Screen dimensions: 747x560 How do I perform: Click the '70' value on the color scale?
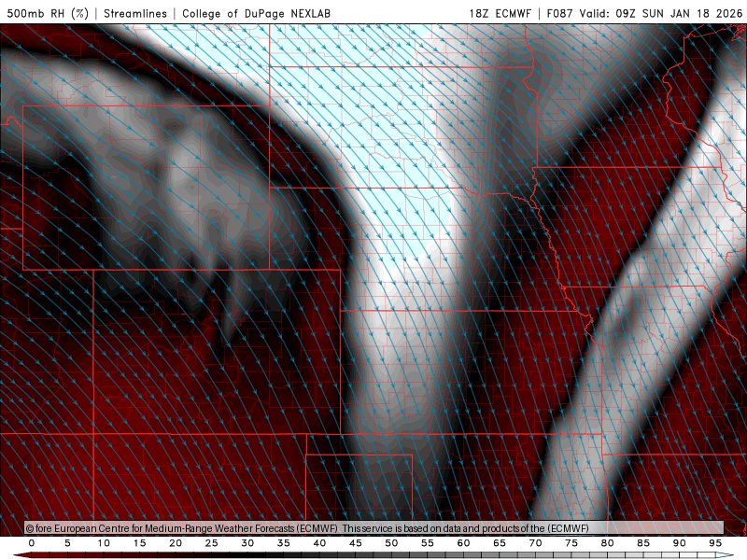pyautogui.click(x=535, y=543)
